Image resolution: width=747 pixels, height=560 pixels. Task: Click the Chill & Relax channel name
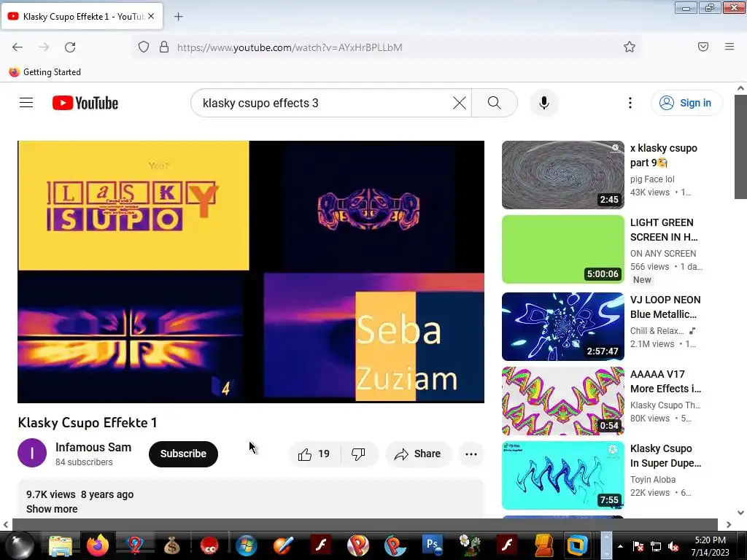click(x=657, y=330)
